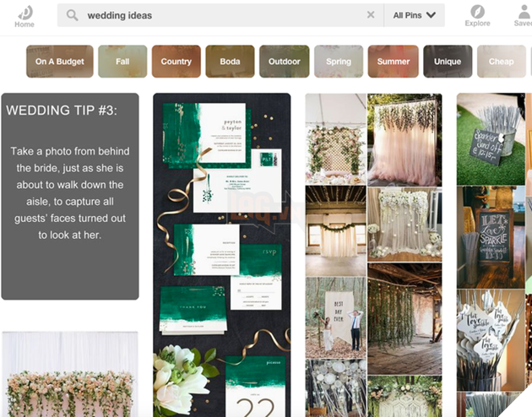This screenshot has height=417, width=532.
Task: Click the wedding ideas search field
Action: [220, 15]
